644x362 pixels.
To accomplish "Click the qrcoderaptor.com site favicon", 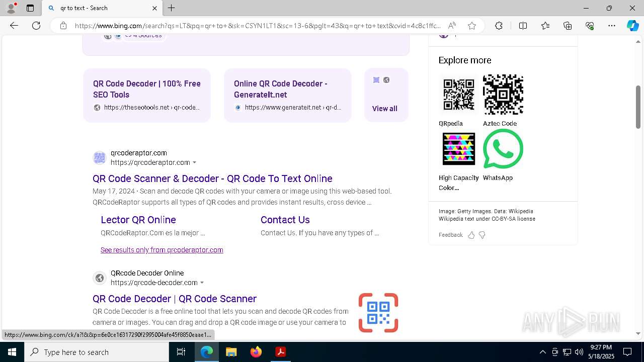I will (100, 158).
